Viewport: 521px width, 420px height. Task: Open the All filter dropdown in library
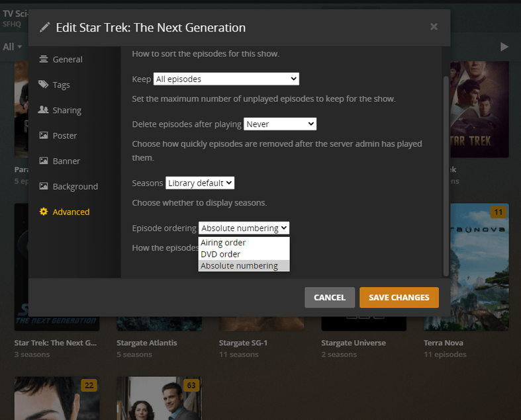coord(13,47)
